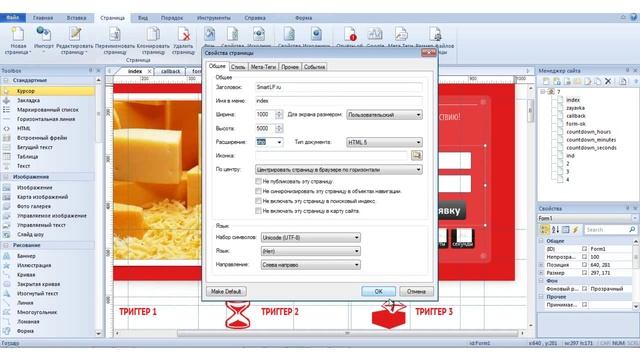This screenshot has height=360, width=640.
Task: Click the Имя в меню input field
Action: click(338, 101)
